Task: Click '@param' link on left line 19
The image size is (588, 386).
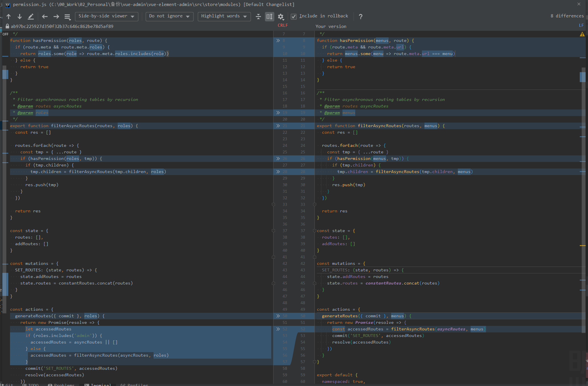Action: [25, 113]
